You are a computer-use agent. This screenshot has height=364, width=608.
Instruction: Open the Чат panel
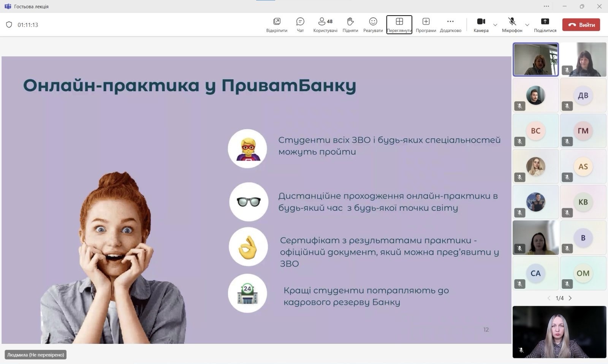(x=300, y=22)
